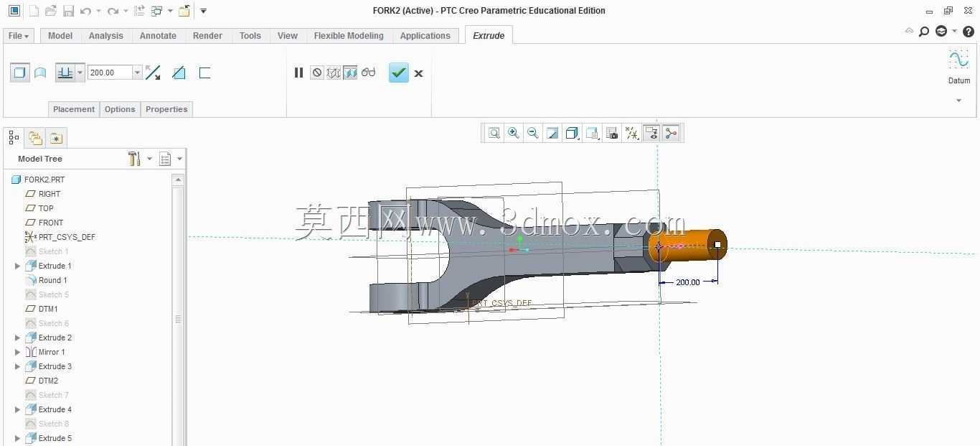Viewport: 980px width, 446px height.
Task: Cancel the extrude feature with X
Action: tap(418, 73)
